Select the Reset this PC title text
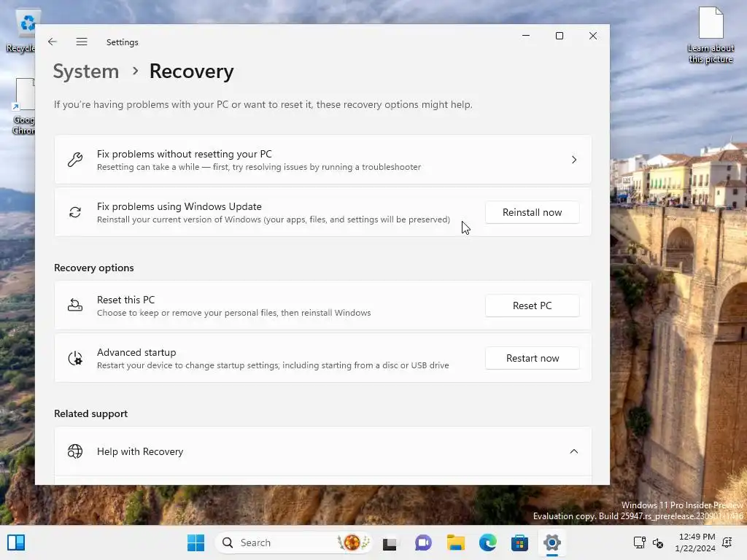Screen dimensions: 747x560 tap(125, 300)
